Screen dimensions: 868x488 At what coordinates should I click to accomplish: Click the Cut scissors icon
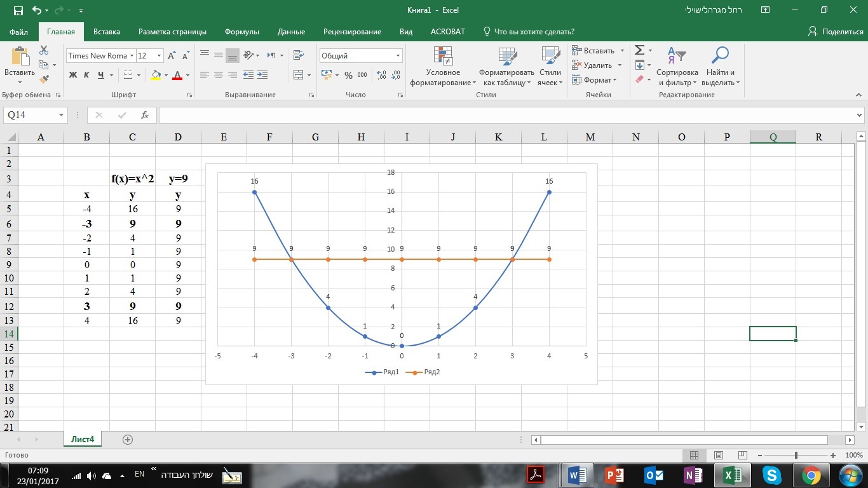44,50
